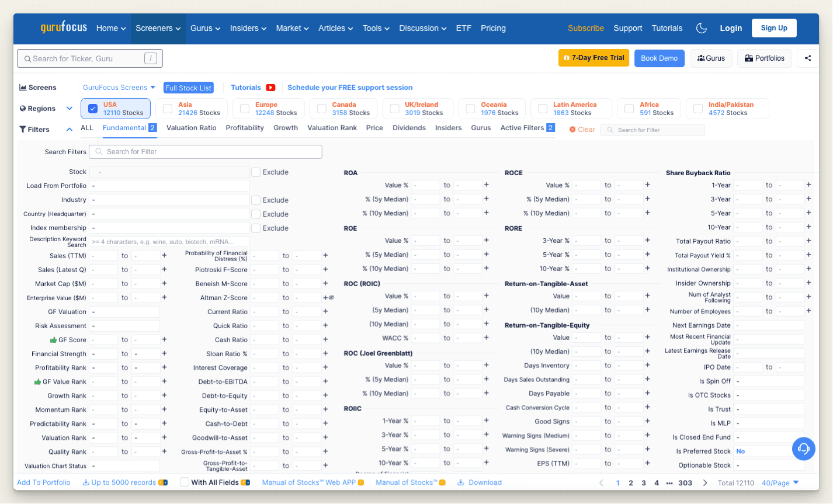Open the Is Preferred Stock dropdown
Viewport: 833px width, 504px height.
tap(769, 451)
